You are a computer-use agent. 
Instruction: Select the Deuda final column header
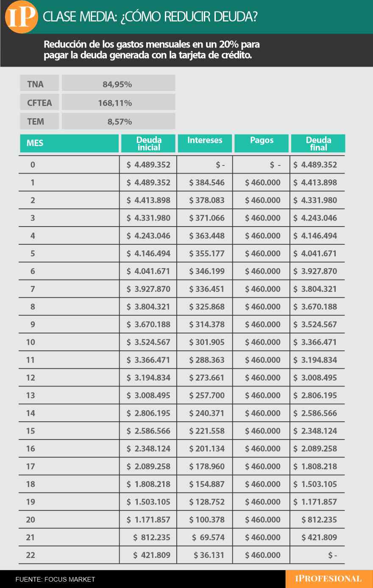pos(318,143)
